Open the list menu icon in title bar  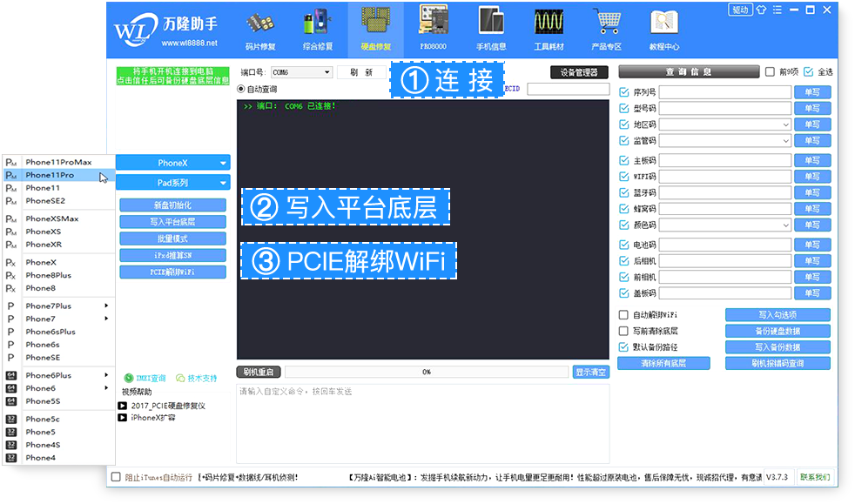(777, 10)
